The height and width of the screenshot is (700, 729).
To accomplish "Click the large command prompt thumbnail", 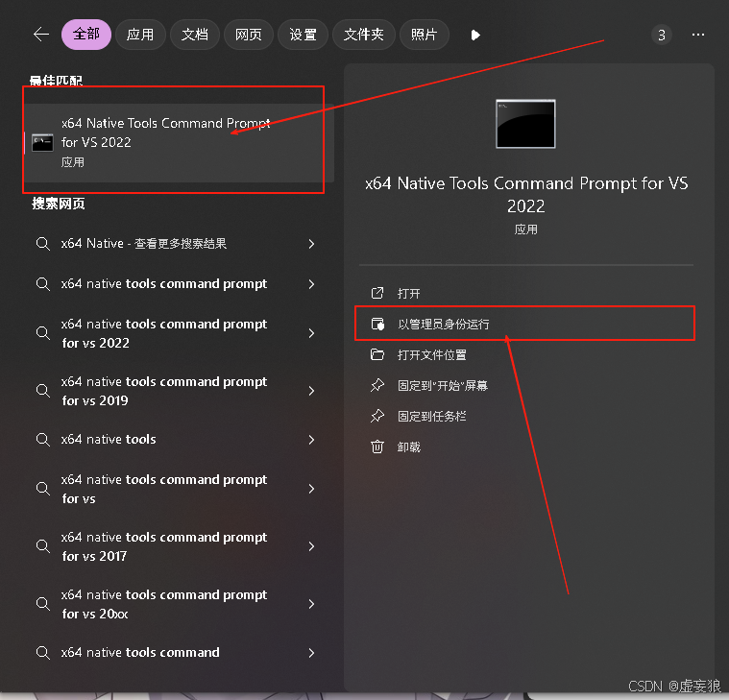I will [525, 124].
